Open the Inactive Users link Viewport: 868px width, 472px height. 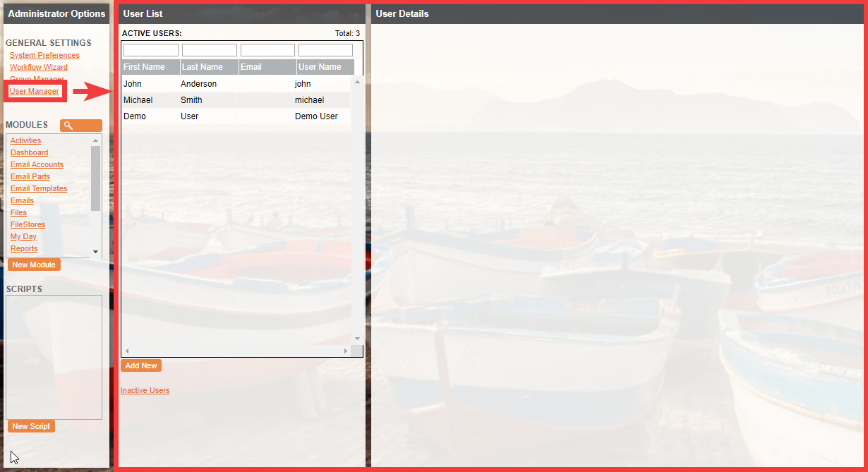(145, 390)
